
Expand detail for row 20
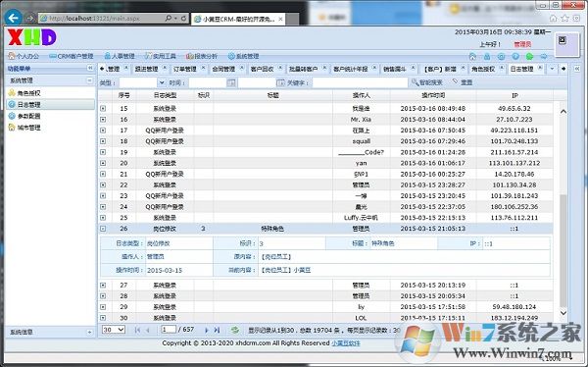[x=103, y=163]
